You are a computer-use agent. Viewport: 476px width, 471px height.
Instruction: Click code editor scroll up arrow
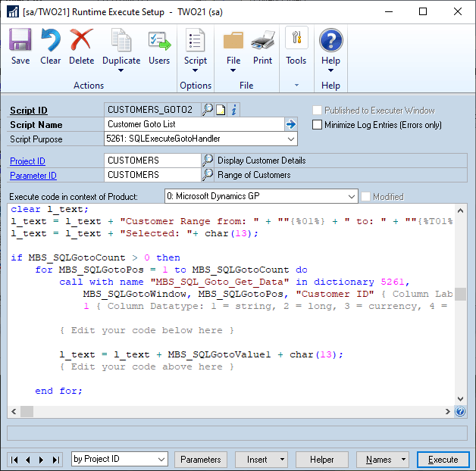point(460,211)
